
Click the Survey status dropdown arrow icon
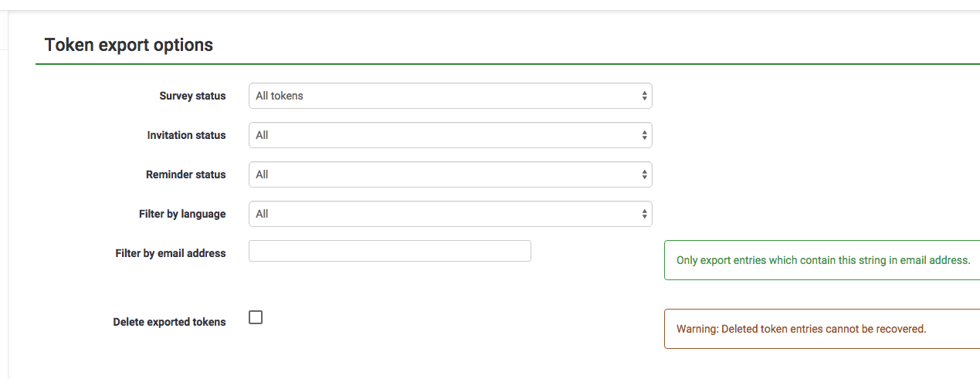point(644,96)
